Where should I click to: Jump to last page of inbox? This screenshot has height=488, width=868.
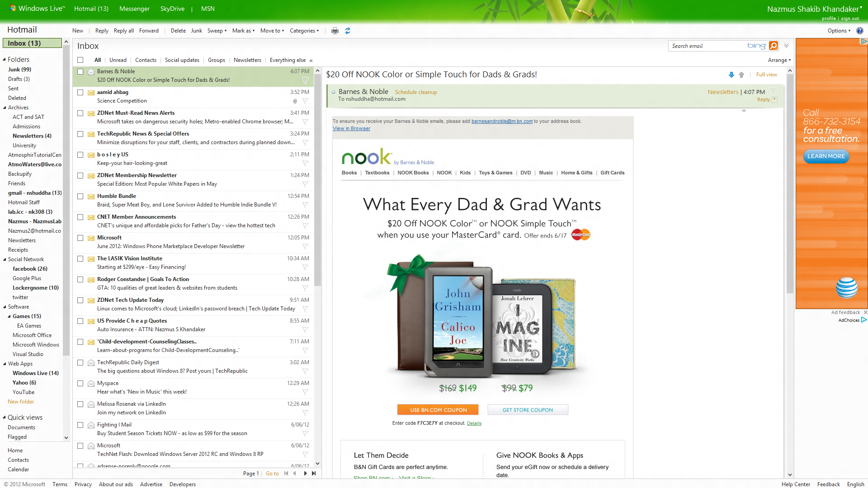[314, 473]
